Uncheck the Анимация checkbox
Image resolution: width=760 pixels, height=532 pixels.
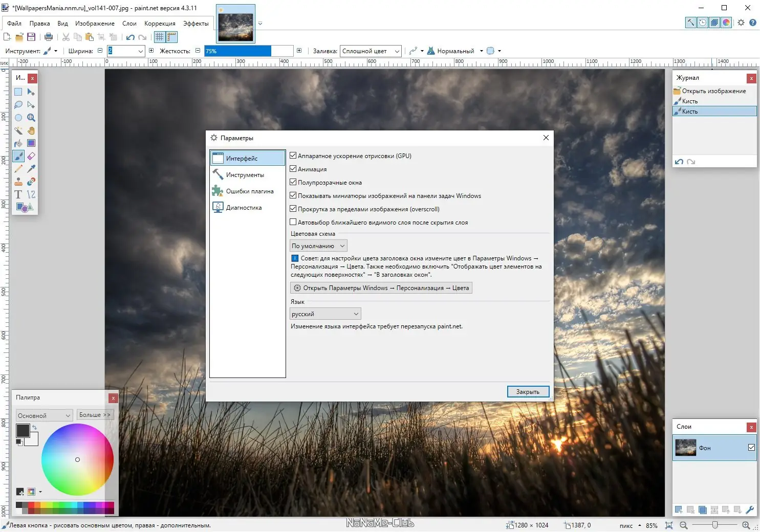click(293, 169)
